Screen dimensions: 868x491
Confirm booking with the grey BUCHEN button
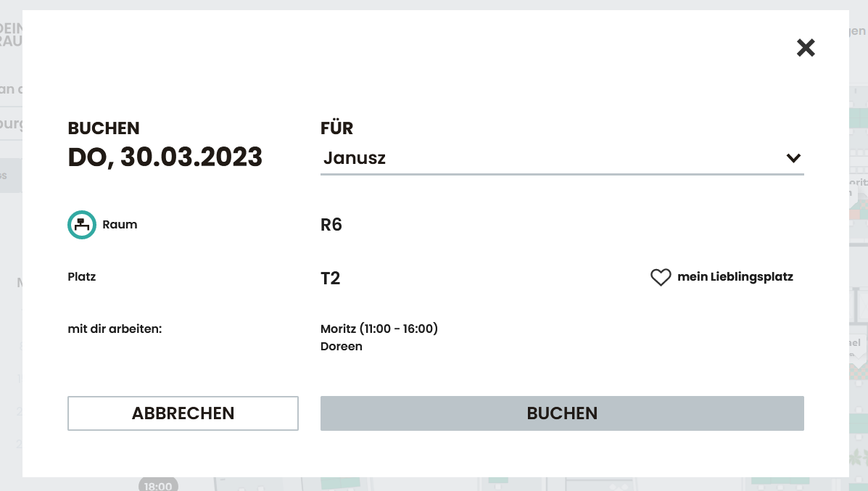click(562, 413)
